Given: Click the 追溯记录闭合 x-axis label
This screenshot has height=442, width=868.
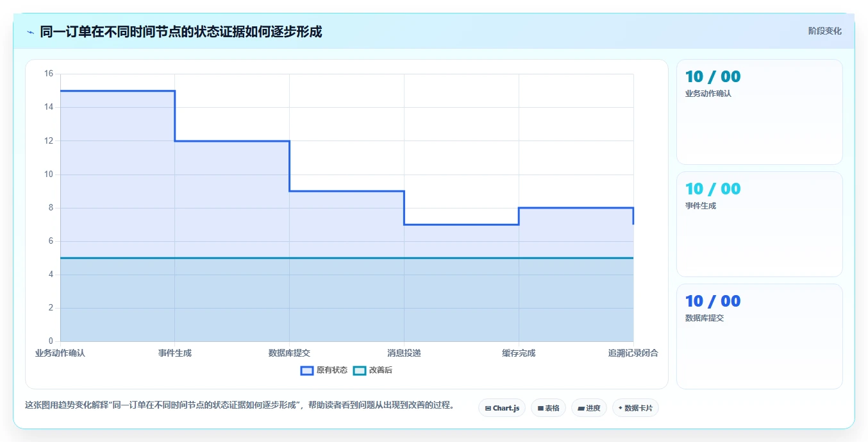Looking at the screenshot, I should [633, 353].
